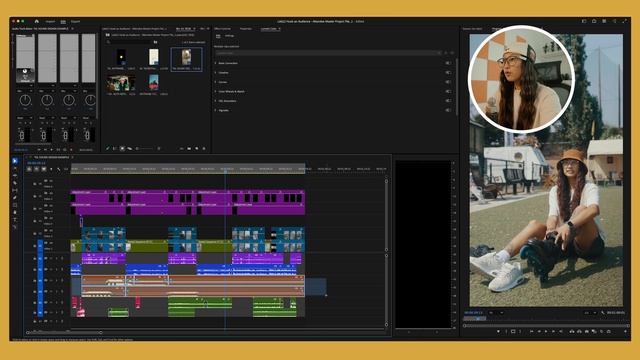Disable the Color Wheels & Match checkbox

tap(448, 91)
